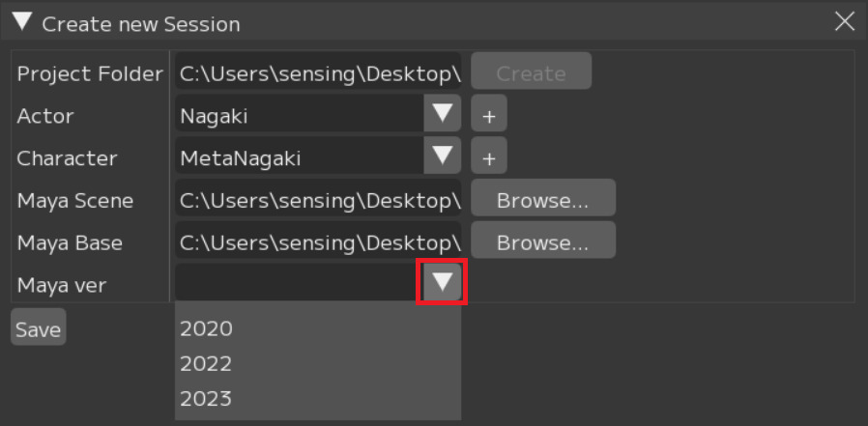
Task: Open the Actor dropdown arrow
Action: click(x=443, y=115)
